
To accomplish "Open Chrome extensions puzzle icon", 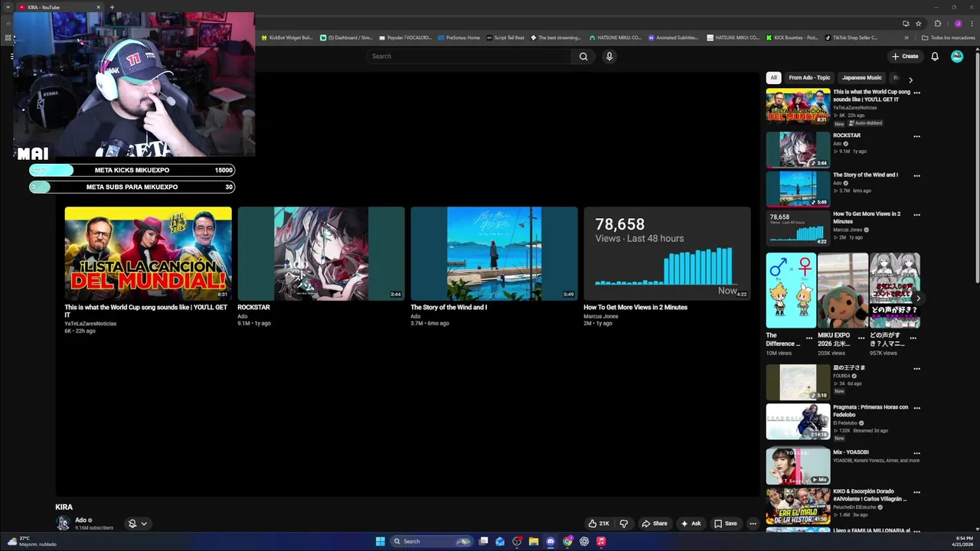I will 938,24.
